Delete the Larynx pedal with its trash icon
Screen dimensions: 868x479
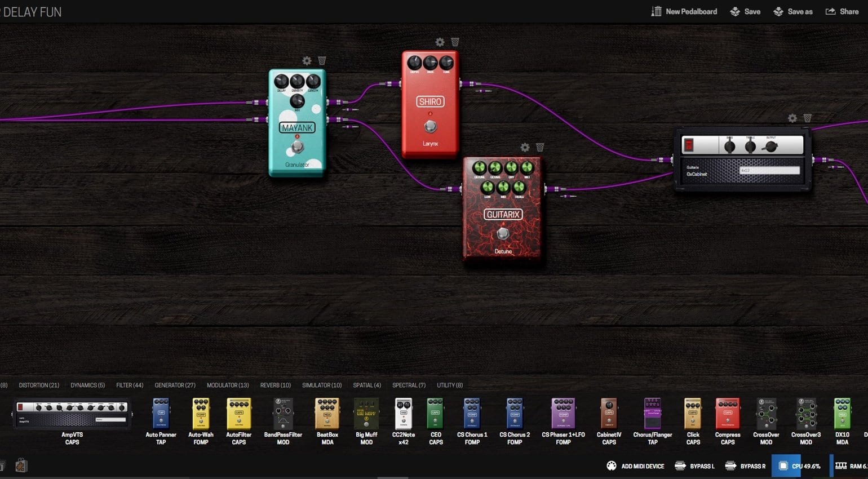pos(455,42)
